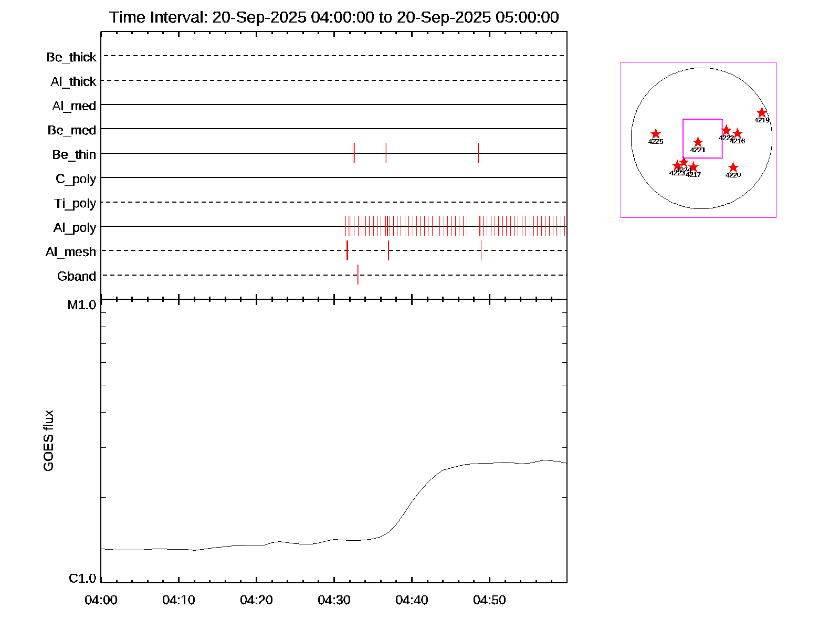Viewport: 840px width, 630px height.
Task: Click the 04:30 time axis label
Action: coord(334,600)
